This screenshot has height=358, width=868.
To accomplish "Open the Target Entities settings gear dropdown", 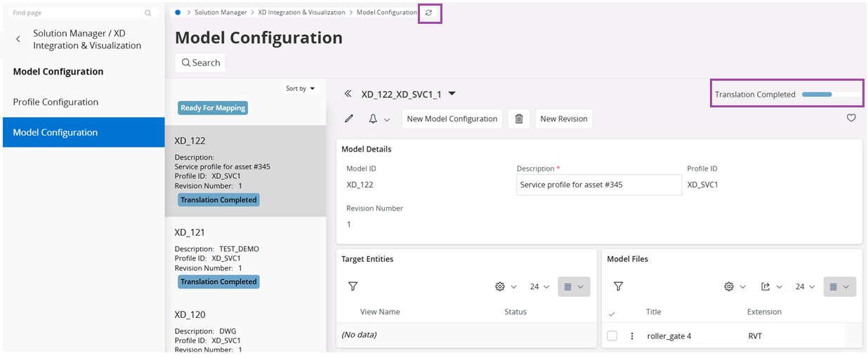I will coord(506,286).
